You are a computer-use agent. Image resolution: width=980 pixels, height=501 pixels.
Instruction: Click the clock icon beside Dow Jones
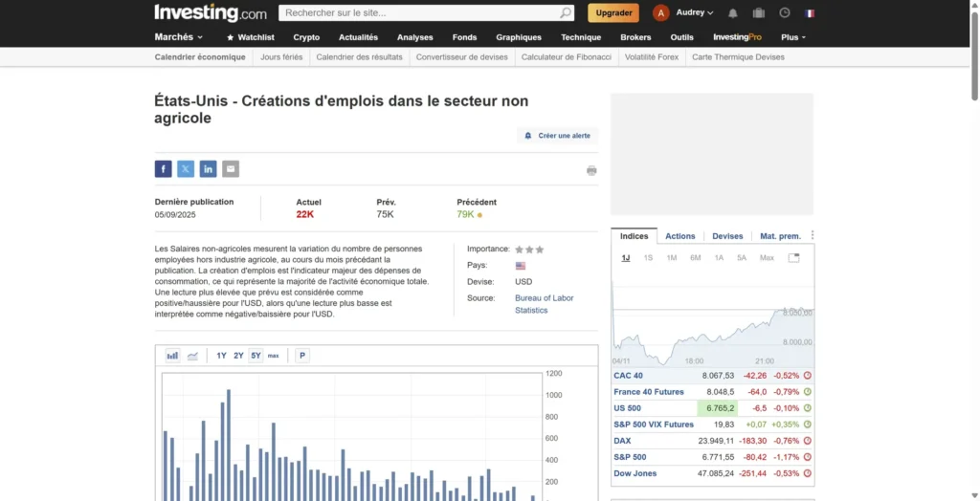pyautogui.click(x=808, y=473)
